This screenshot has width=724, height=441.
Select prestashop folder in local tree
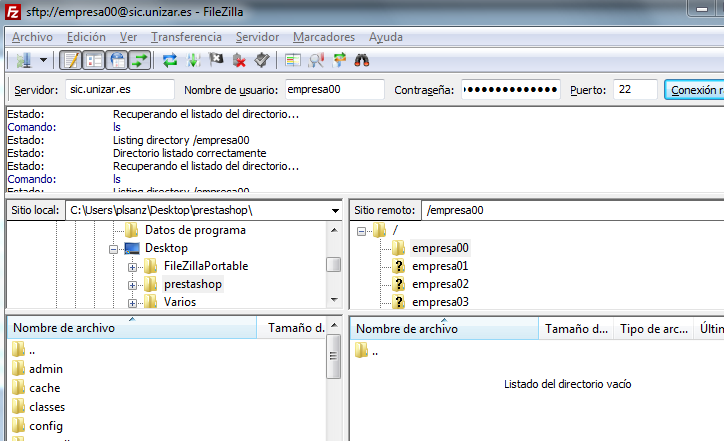pyautogui.click(x=193, y=284)
